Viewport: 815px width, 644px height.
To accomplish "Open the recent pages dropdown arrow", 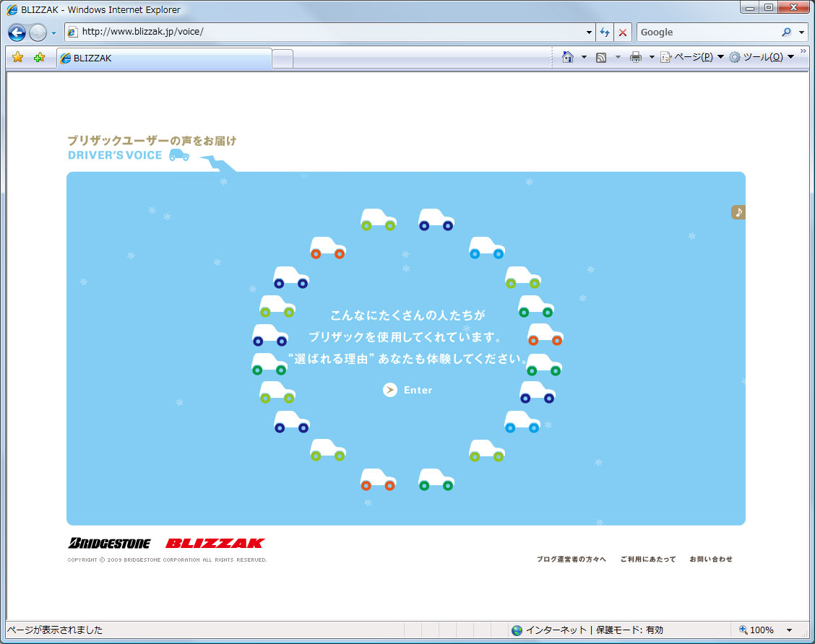I will pos(53,33).
